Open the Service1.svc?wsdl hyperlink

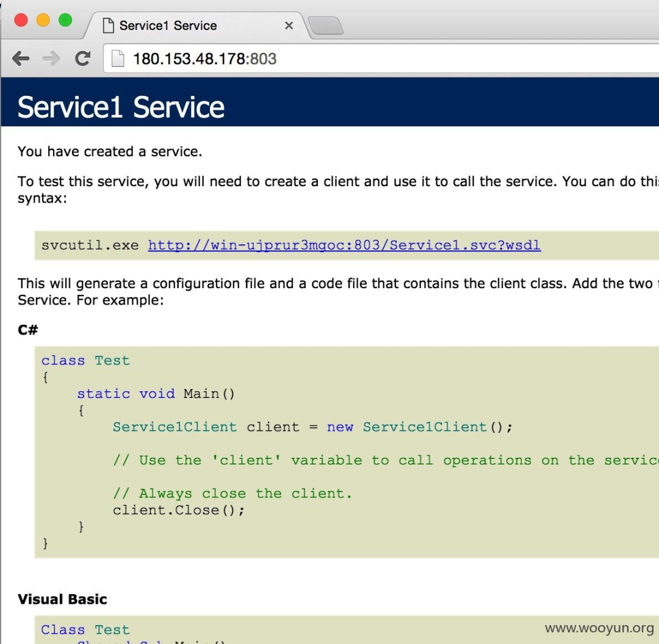[x=344, y=245]
